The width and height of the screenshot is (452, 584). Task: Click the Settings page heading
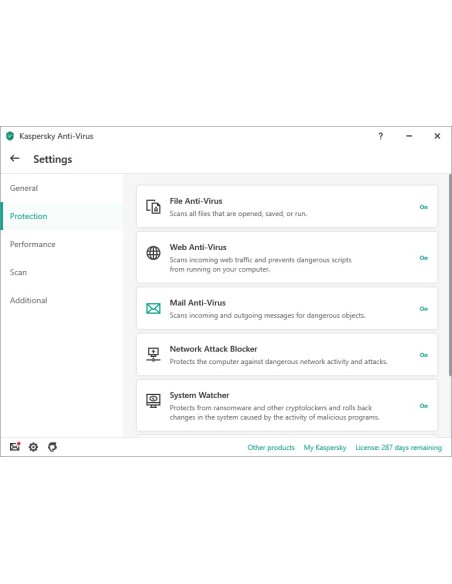click(x=52, y=159)
